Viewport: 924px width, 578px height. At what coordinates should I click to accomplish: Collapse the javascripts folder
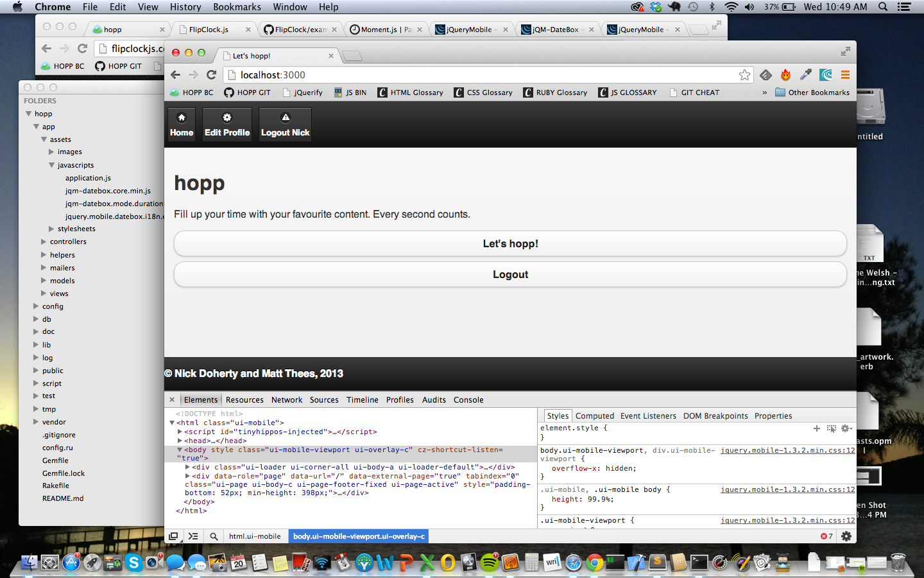[x=51, y=165]
